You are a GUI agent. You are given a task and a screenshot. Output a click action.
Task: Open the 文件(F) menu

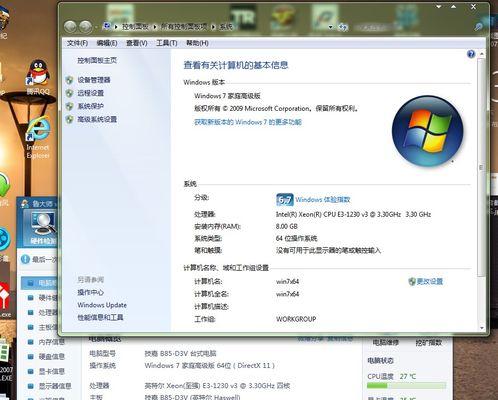click(x=77, y=43)
